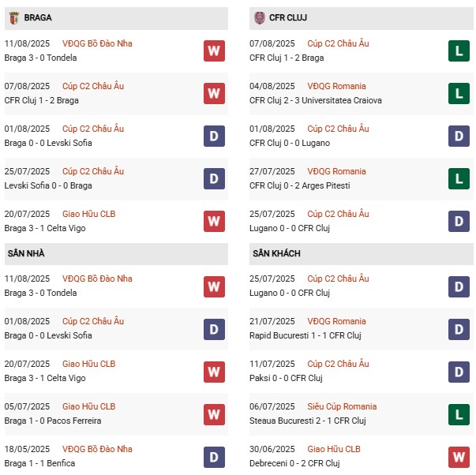Select the SÂN NHÀ section header
Image resolution: width=476 pixels, height=475 pixels.
coord(27,253)
